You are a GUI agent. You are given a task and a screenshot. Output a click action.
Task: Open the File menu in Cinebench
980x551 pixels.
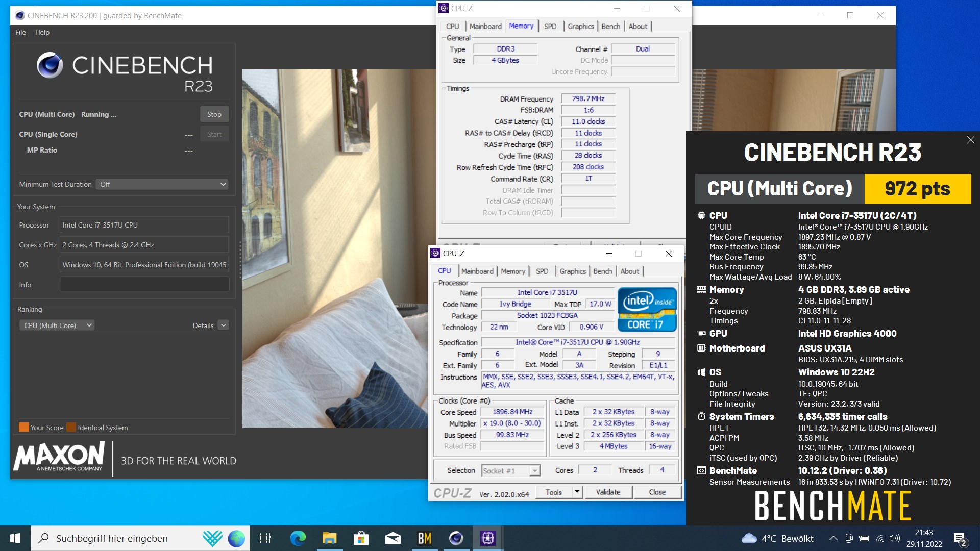[20, 32]
